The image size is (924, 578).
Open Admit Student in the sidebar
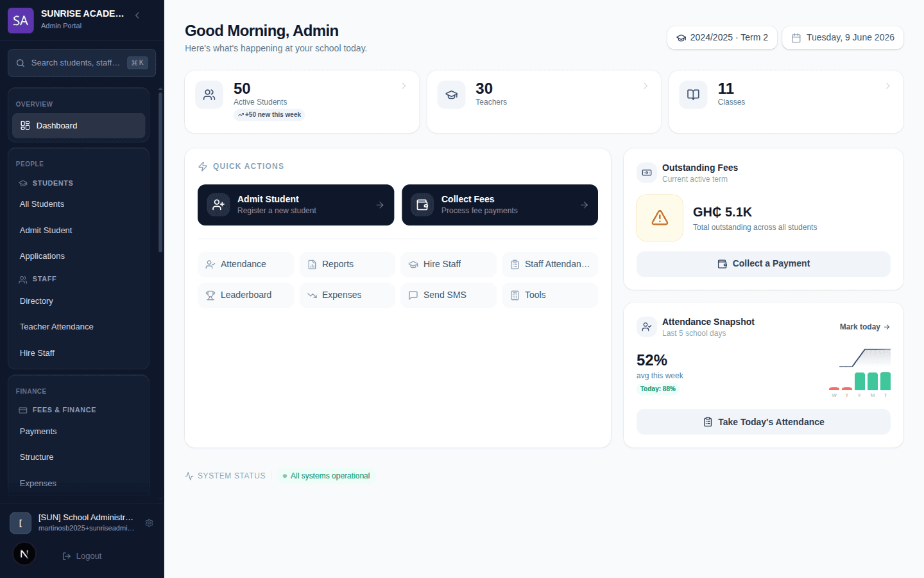(x=78, y=230)
